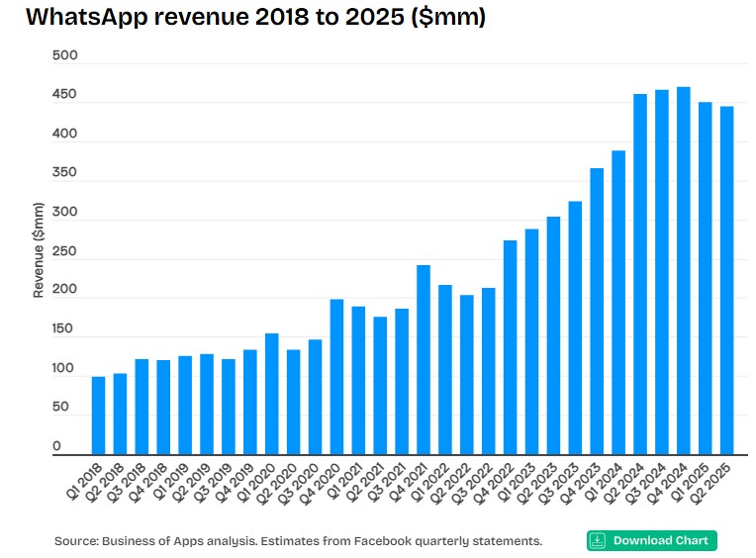
Task: Click the Business of Apps source text
Action: point(298,541)
